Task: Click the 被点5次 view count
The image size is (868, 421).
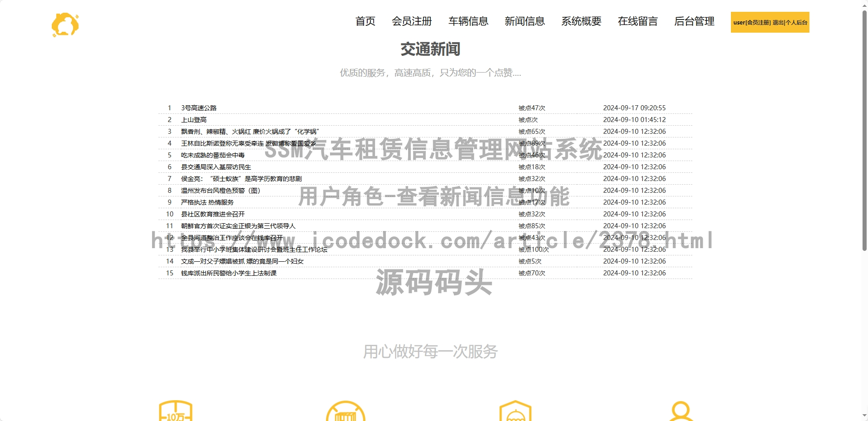Action: pos(530,261)
